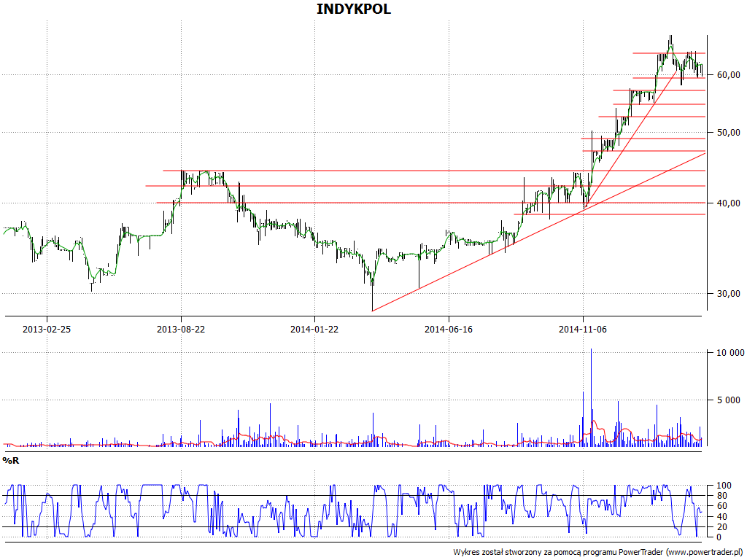
Task: Click the 100 level on the %R scale
Action: pyautogui.click(x=724, y=486)
